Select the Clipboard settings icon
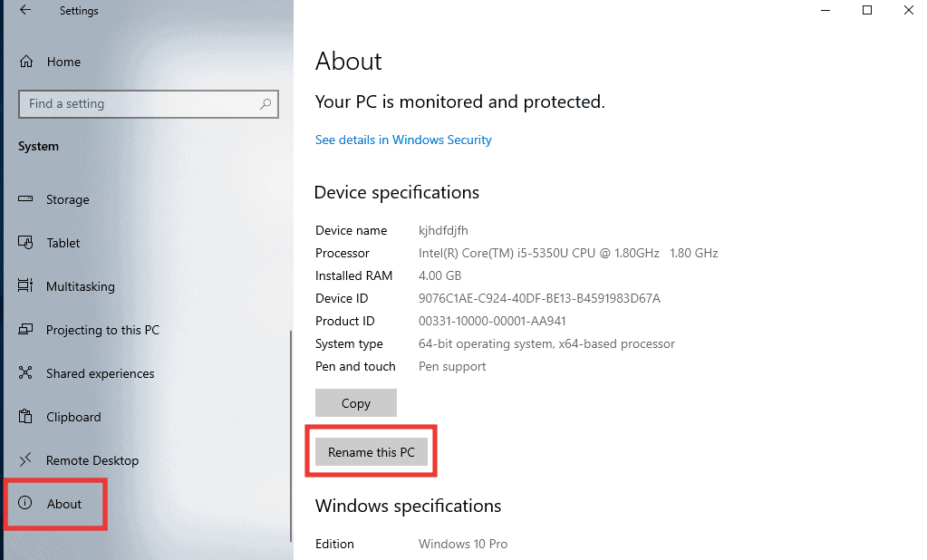 point(26,417)
